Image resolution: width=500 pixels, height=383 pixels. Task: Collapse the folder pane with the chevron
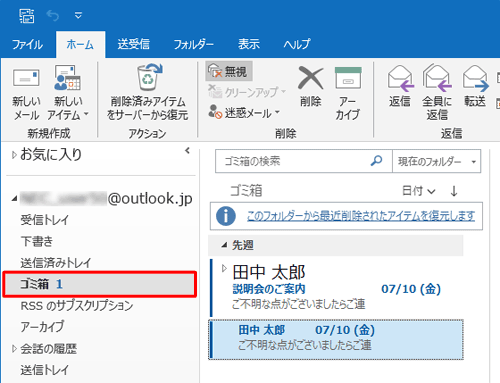[188, 151]
